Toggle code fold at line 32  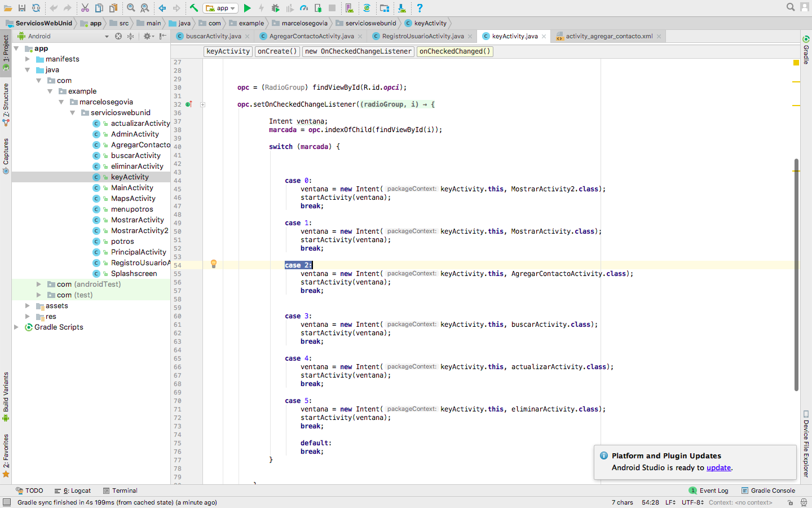pos(202,104)
